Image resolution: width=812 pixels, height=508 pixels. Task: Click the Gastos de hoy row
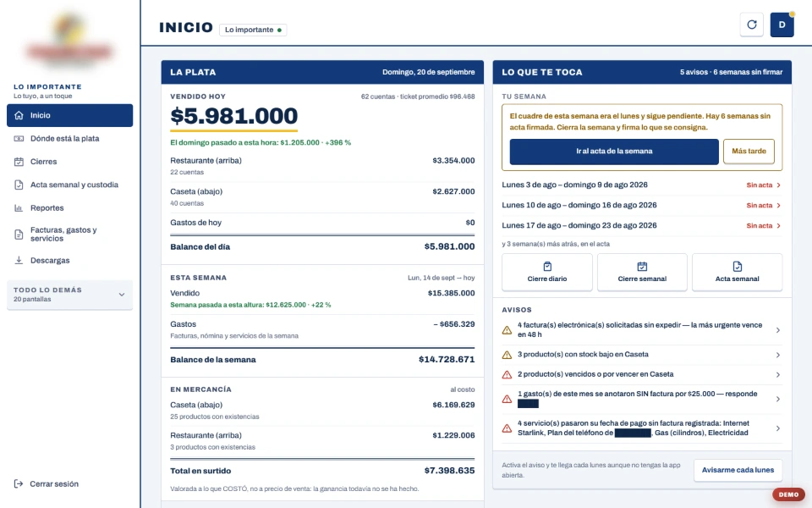tap(322, 223)
